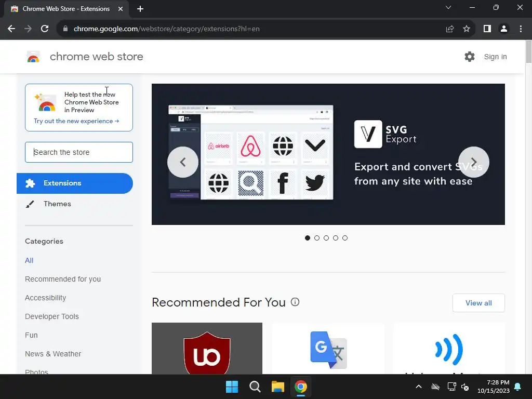Try out the new experience link

coord(76,121)
